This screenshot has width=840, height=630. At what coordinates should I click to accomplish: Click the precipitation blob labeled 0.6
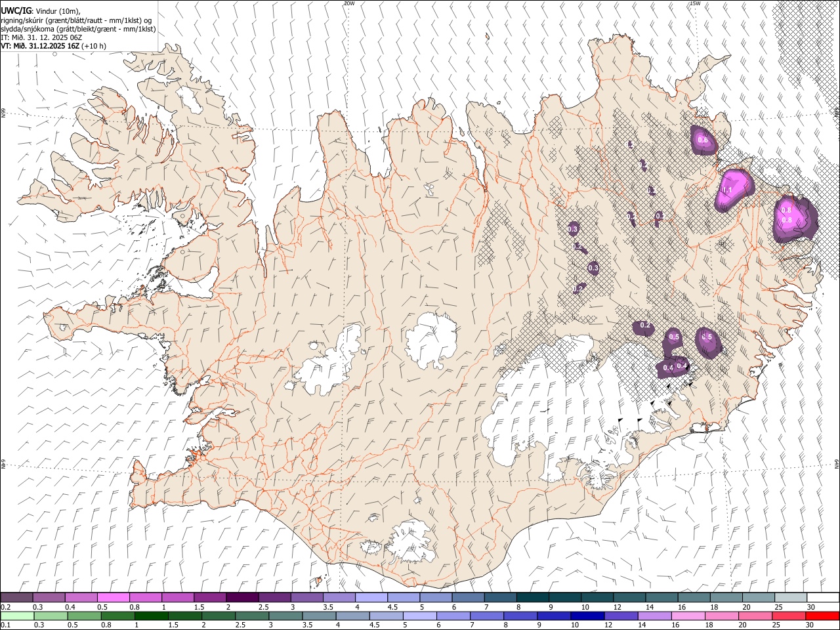click(703, 140)
